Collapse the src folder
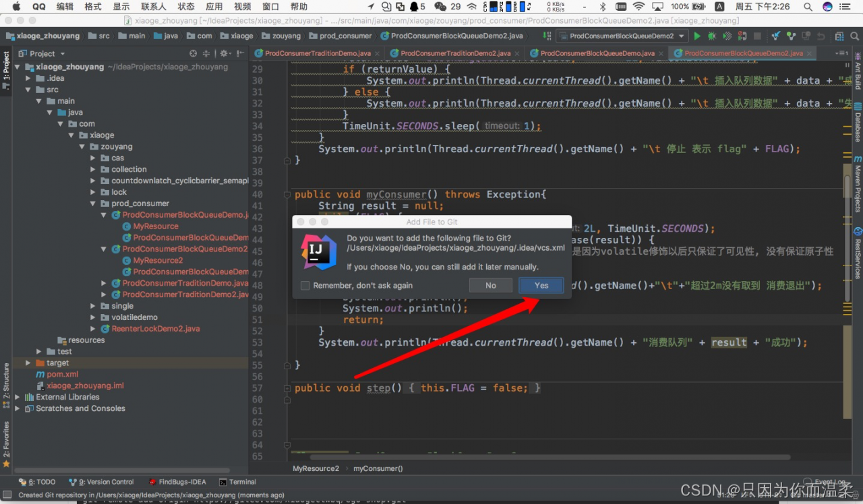This screenshot has height=504, width=863. 28,90
